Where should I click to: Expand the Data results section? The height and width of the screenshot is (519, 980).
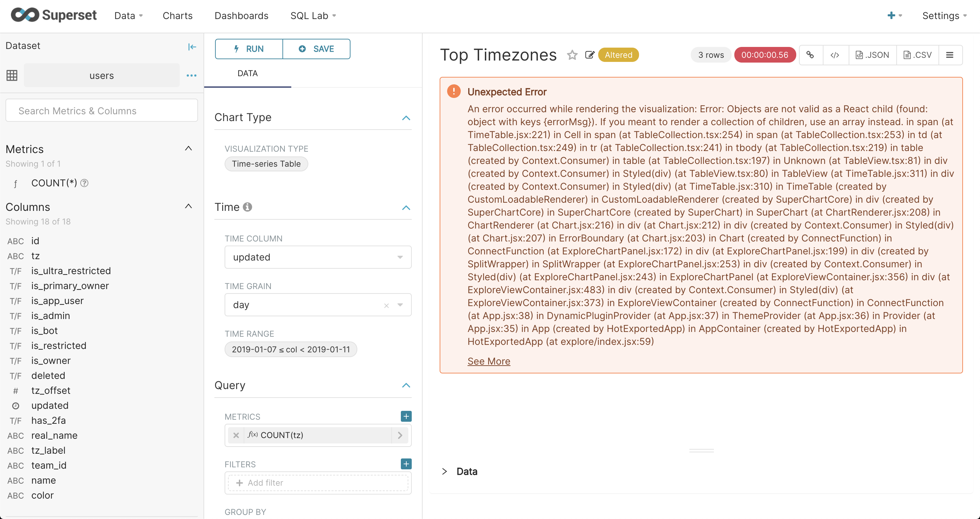click(x=444, y=471)
